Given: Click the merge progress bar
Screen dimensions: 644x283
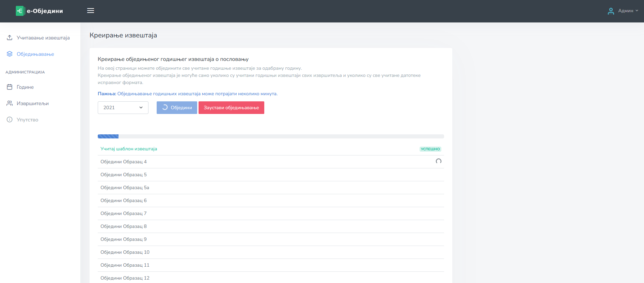Looking at the screenshot, I should coord(271,136).
